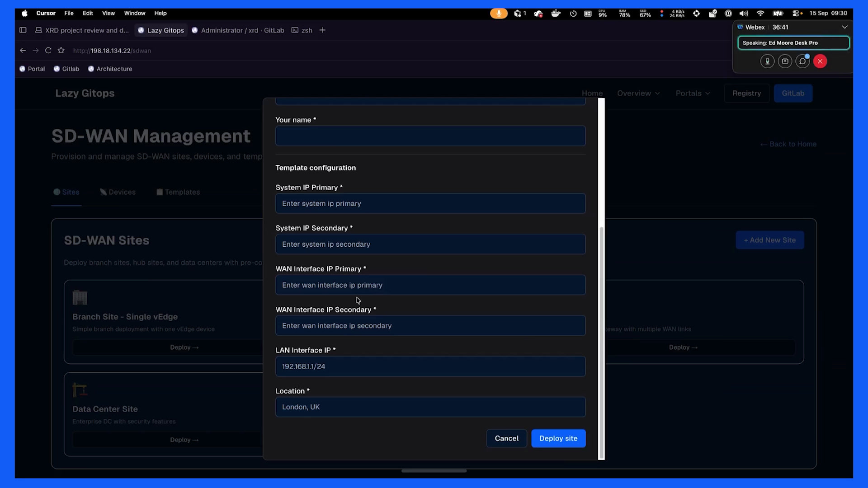Open the Time Machine clock icon
Screen dimensions: 868x488
[x=573, y=14]
